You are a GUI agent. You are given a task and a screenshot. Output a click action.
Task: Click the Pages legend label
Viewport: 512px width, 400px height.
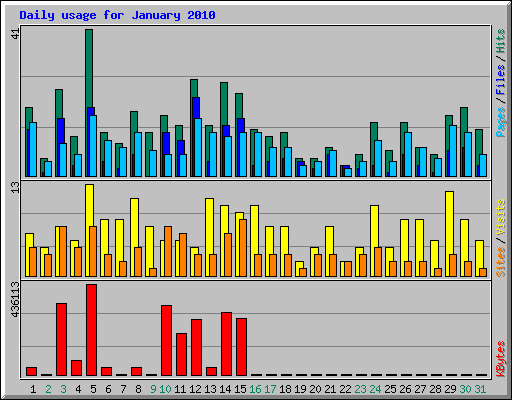pyautogui.click(x=500, y=122)
